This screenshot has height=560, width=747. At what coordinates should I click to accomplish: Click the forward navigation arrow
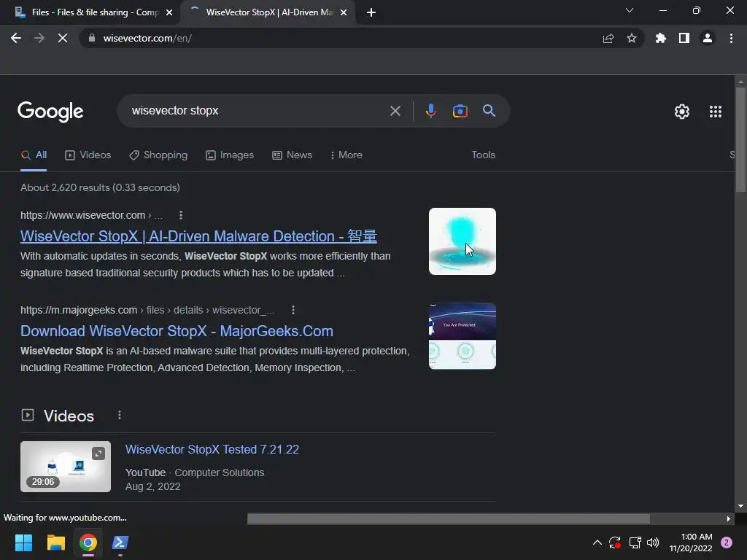(39, 38)
